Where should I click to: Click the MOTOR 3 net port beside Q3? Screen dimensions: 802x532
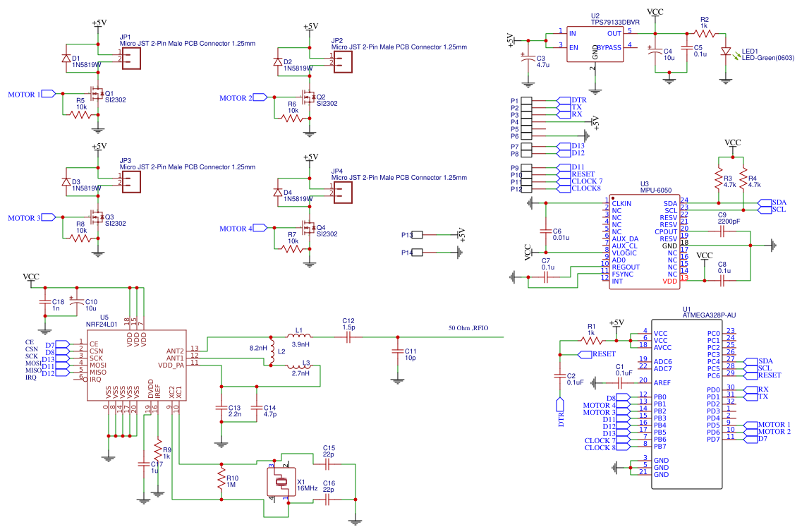tap(49, 217)
